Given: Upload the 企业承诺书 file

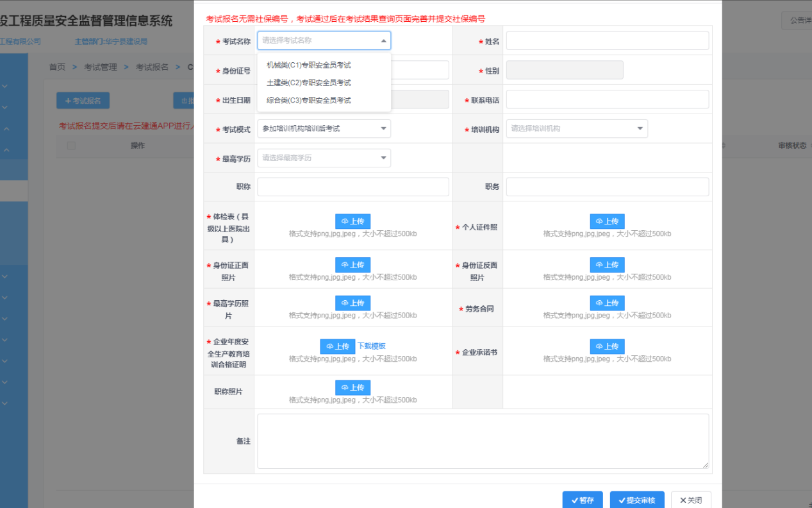Looking at the screenshot, I should coord(607,346).
